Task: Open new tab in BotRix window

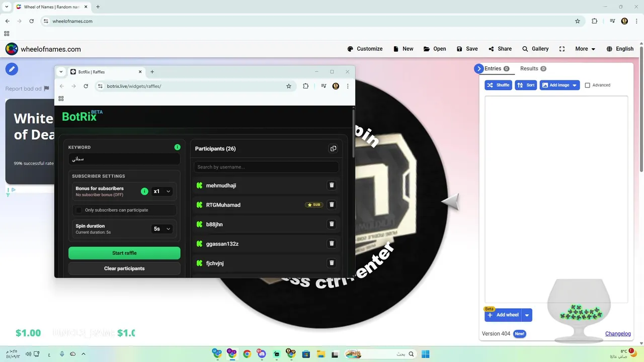Action: 152,72
